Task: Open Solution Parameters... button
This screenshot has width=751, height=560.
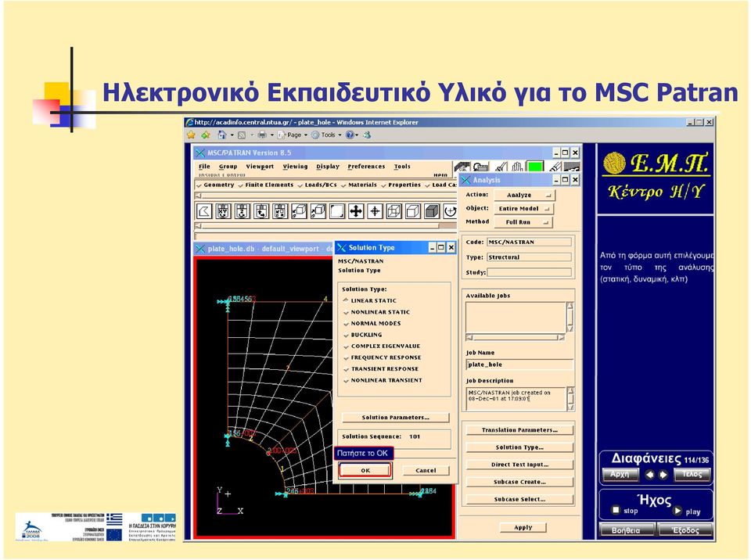Action: (396, 417)
